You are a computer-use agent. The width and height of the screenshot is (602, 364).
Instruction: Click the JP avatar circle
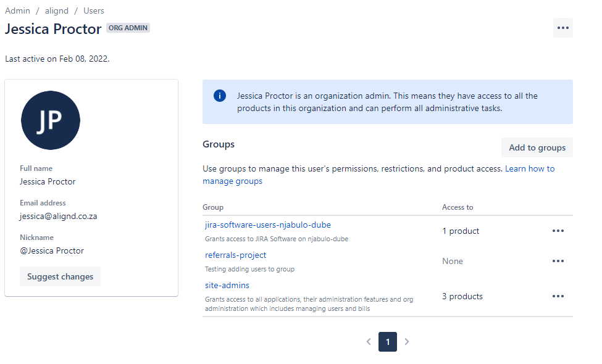(x=51, y=120)
